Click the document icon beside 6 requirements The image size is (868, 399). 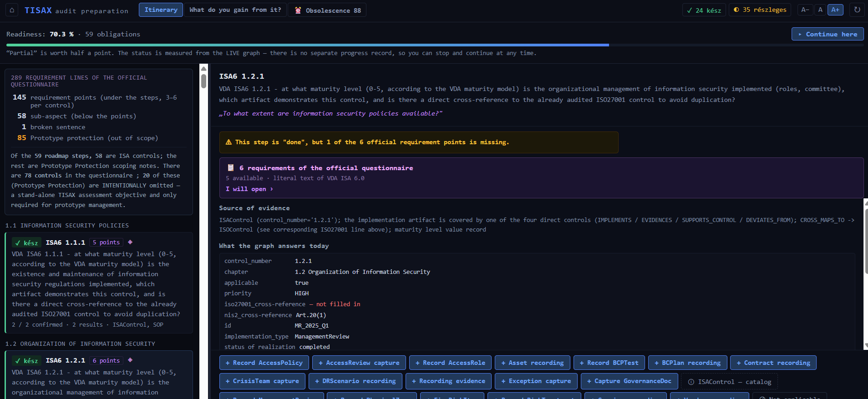pyautogui.click(x=231, y=167)
